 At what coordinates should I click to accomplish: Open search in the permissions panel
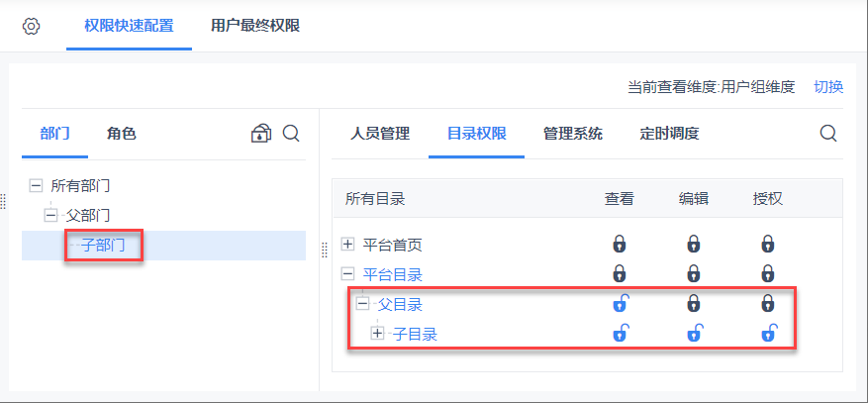pos(828,134)
